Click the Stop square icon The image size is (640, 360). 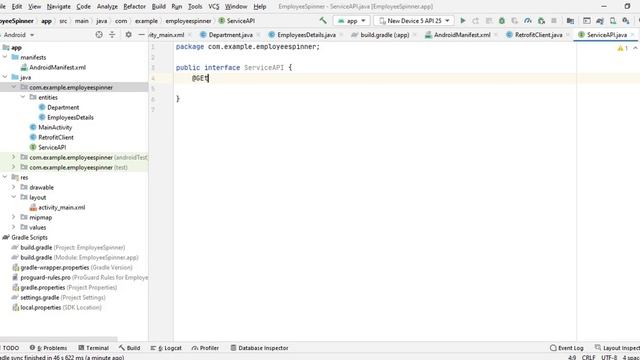click(554, 20)
